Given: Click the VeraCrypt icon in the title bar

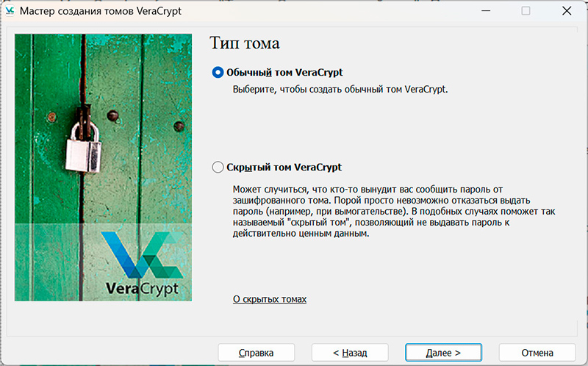Looking at the screenshot, I should (10, 12).
